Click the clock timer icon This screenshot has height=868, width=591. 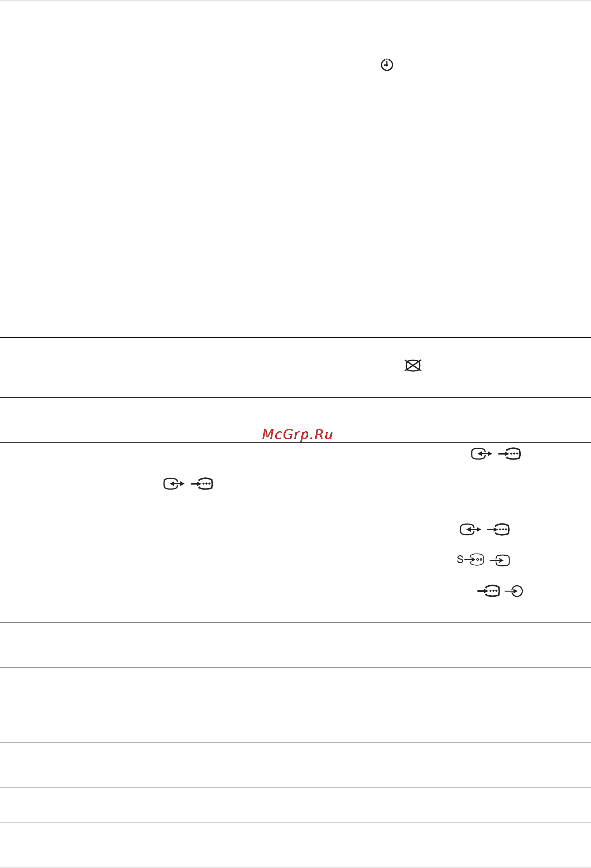pyautogui.click(x=387, y=65)
